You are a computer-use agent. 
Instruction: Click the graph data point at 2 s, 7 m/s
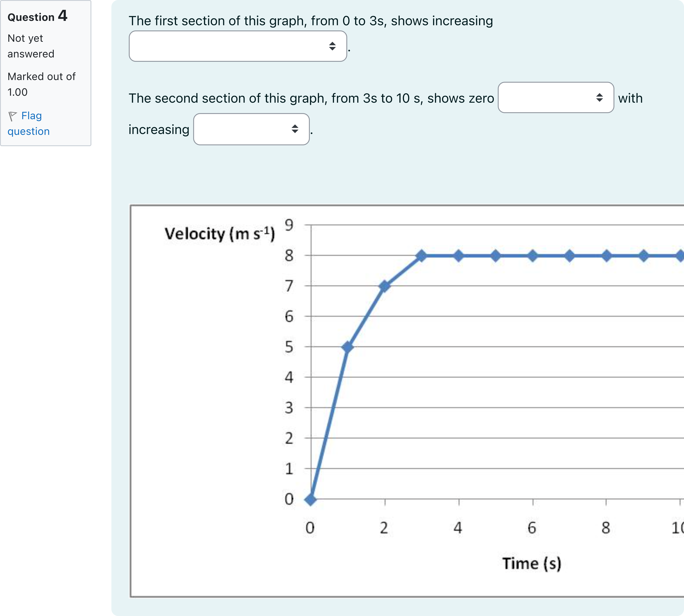click(x=384, y=286)
